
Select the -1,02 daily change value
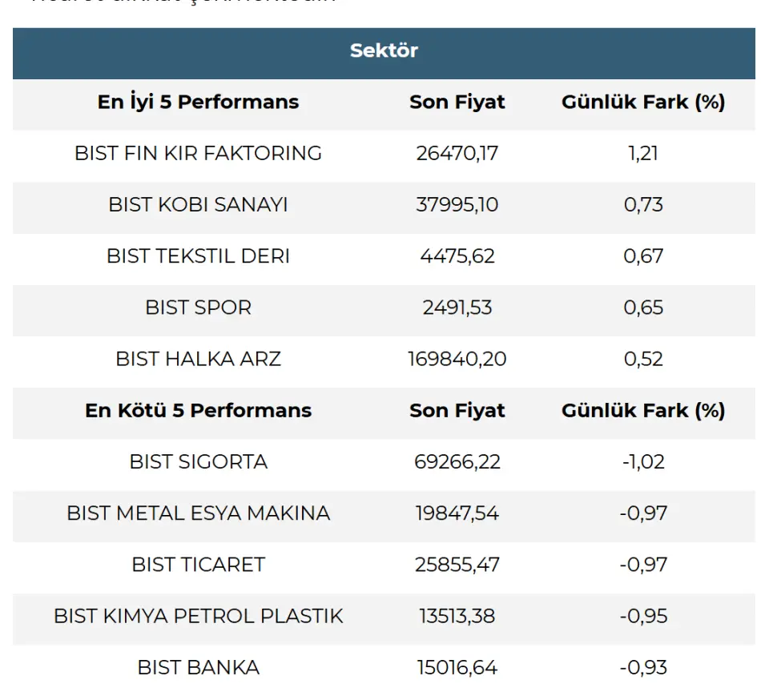click(643, 462)
